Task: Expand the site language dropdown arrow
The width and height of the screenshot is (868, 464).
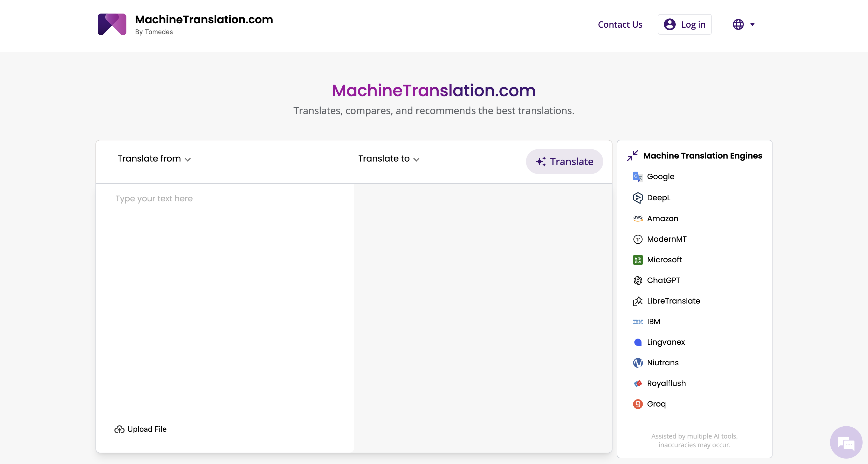Action: 752,24
